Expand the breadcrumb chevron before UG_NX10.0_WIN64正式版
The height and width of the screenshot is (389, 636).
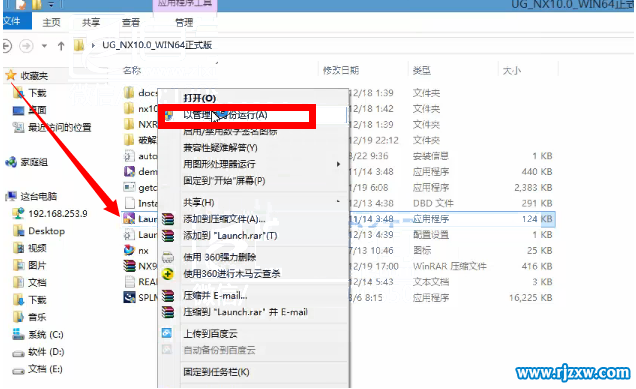click(93, 45)
